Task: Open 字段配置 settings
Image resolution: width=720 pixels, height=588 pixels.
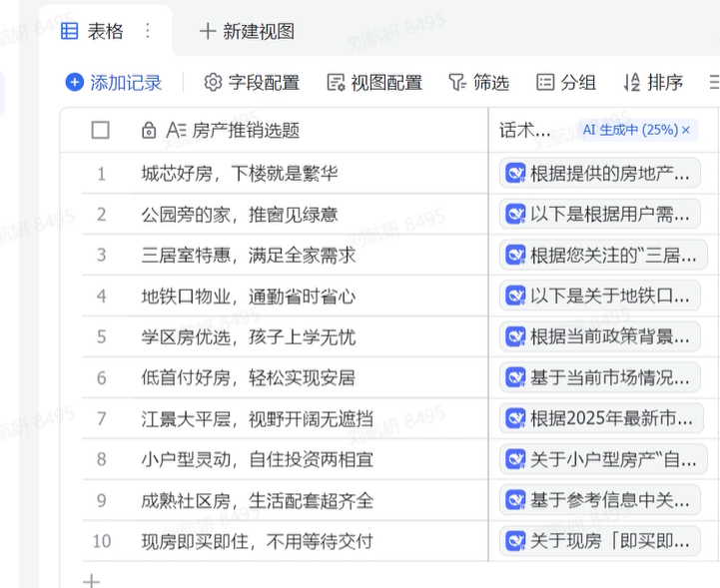Action: (x=252, y=83)
